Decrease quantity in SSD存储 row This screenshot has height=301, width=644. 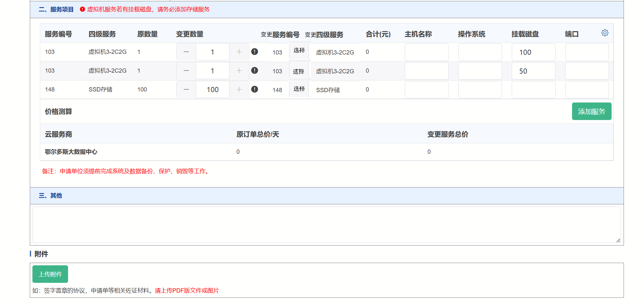(186, 90)
